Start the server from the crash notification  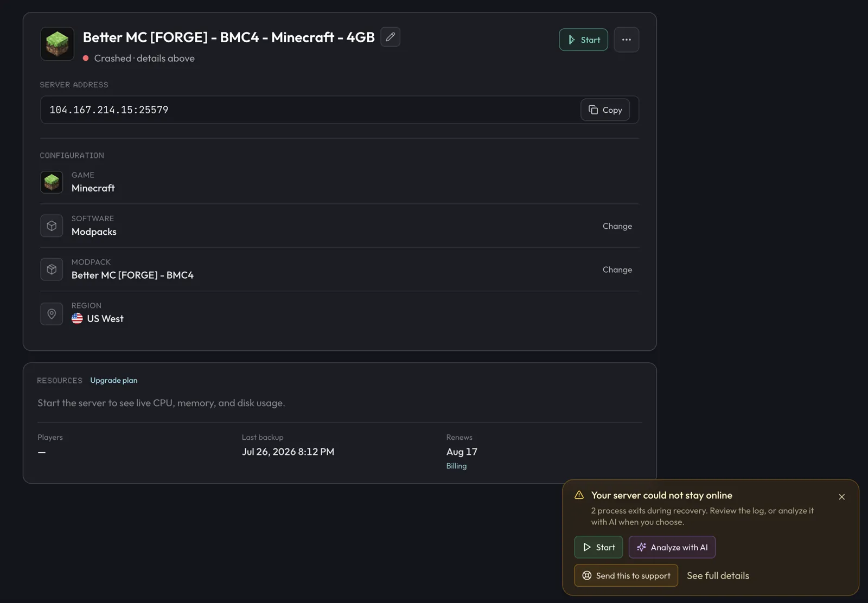(598, 547)
